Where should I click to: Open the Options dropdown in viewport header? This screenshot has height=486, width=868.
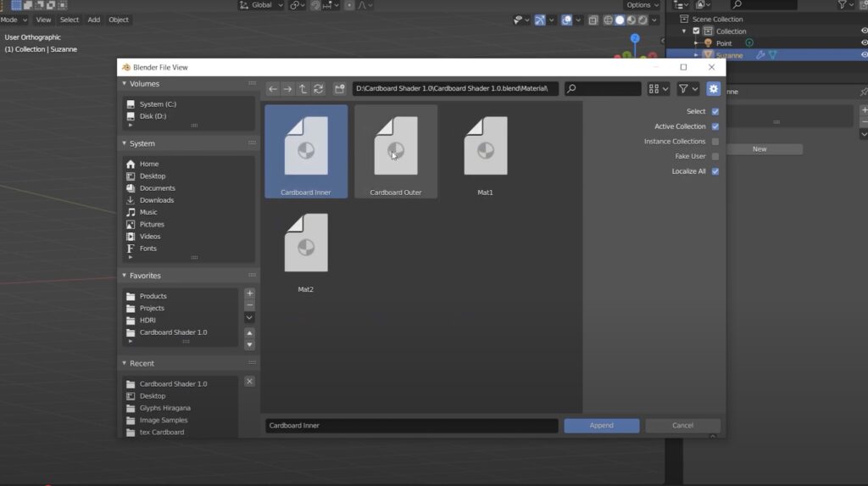(x=643, y=5)
